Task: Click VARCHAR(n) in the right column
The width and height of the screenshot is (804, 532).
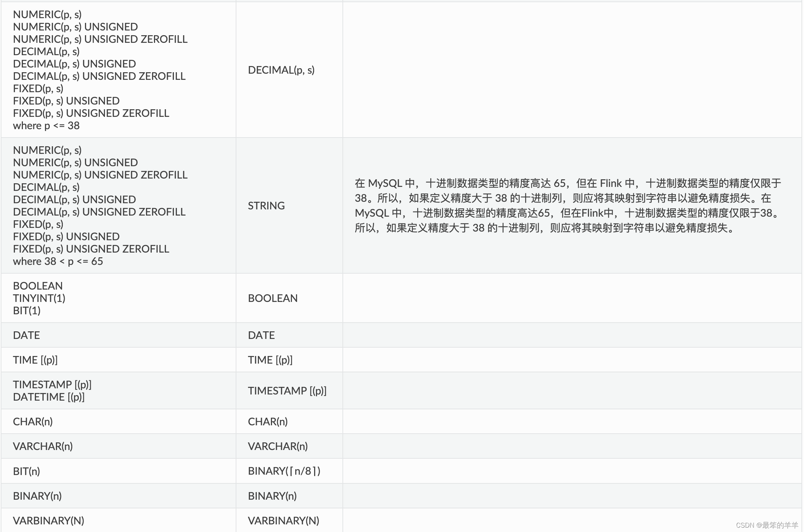Action: 278,446
